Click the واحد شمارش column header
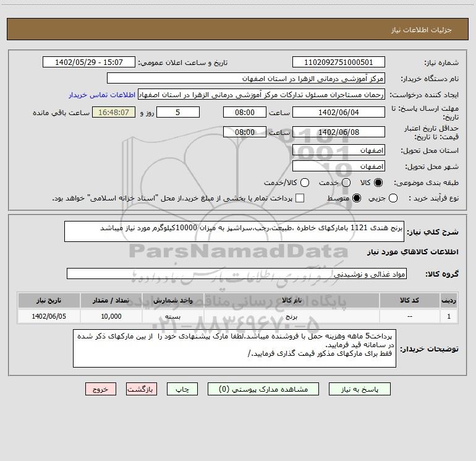Viewport: 476px width, 461px height. [172, 301]
